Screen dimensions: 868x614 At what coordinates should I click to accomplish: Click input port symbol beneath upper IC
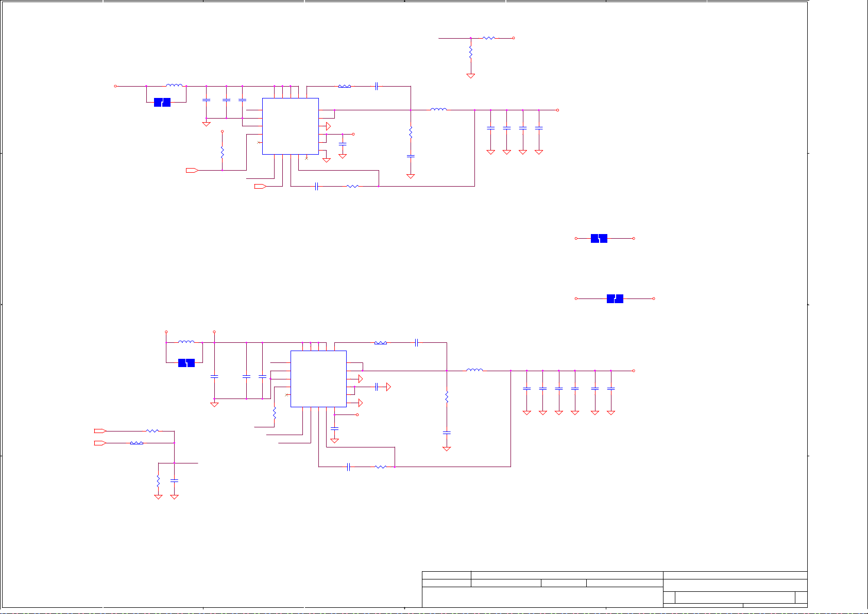[x=260, y=186]
